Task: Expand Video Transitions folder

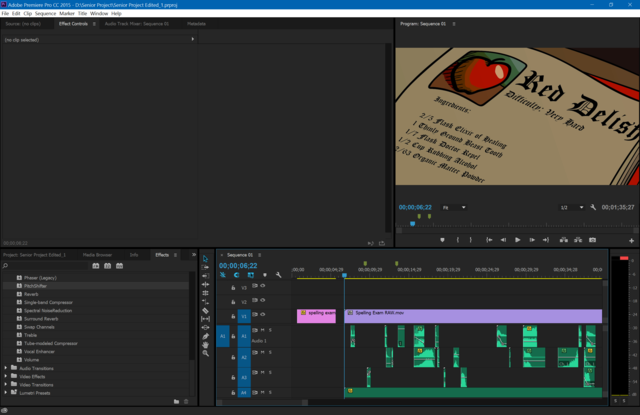Action: (x=6, y=384)
